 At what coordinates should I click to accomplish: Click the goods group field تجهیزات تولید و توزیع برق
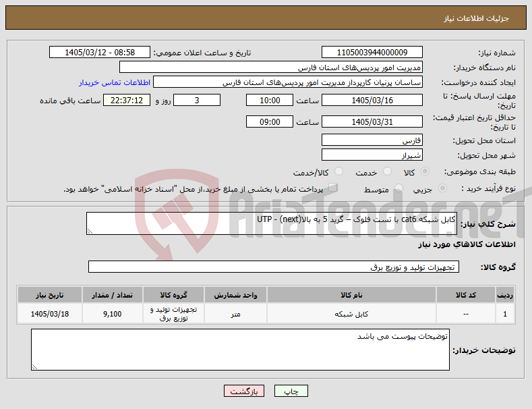tap(274, 267)
